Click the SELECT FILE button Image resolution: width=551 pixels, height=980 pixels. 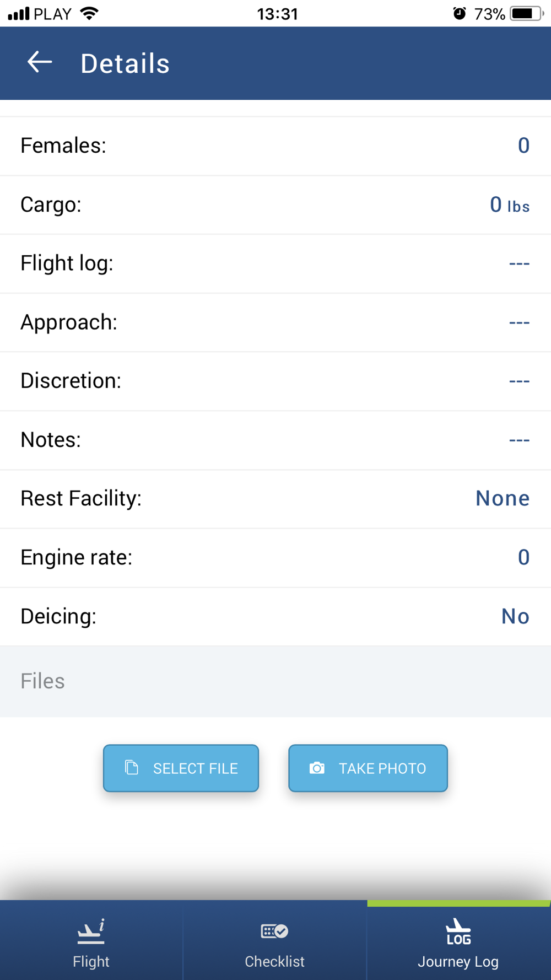[x=181, y=768]
